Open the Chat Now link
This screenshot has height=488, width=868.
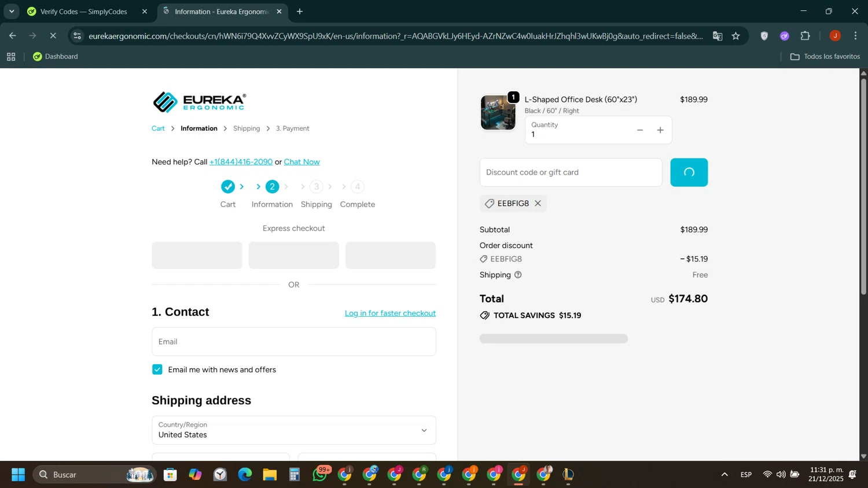301,162
